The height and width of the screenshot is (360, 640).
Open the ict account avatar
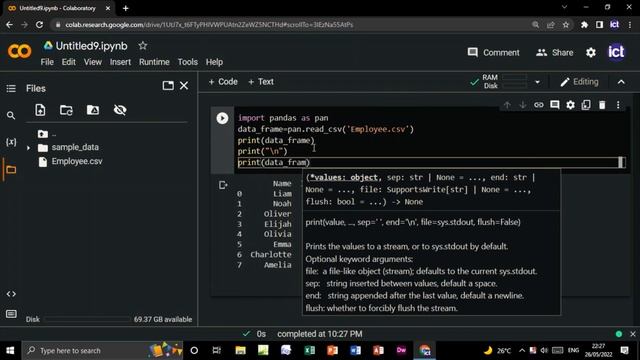616,52
